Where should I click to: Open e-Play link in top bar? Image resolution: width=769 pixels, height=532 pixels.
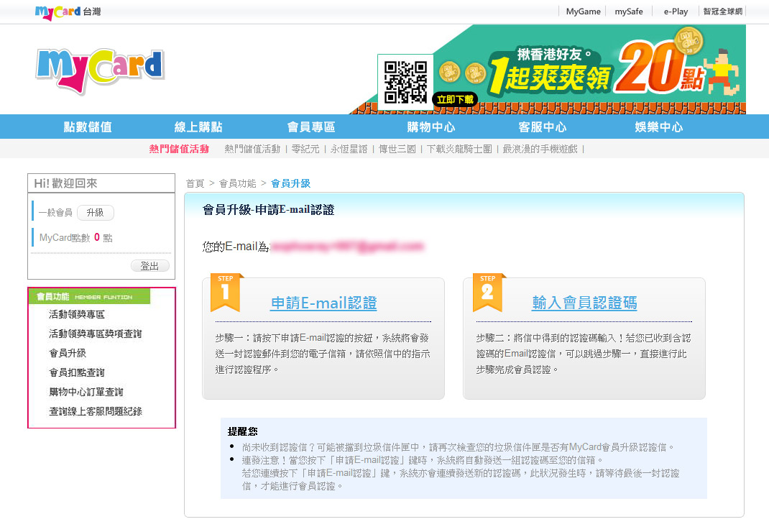pyautogui.click(x=676, y=12)
